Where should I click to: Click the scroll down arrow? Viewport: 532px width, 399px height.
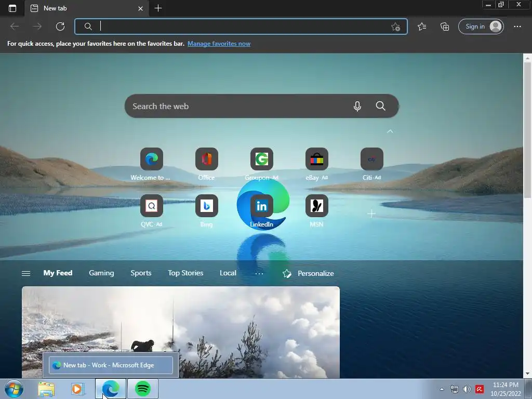pyautogui.click(x=527, y=374)
